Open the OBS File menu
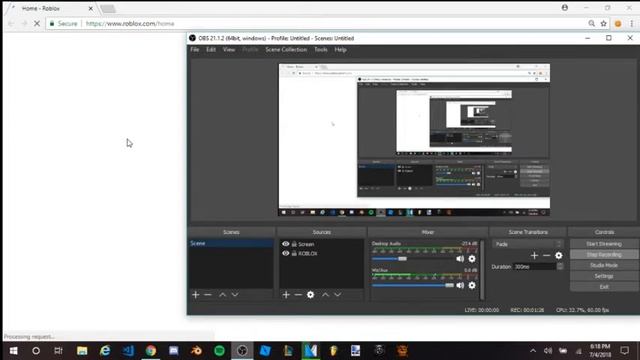This screenshot has width=640, height=360. click(x=195, y=49)
